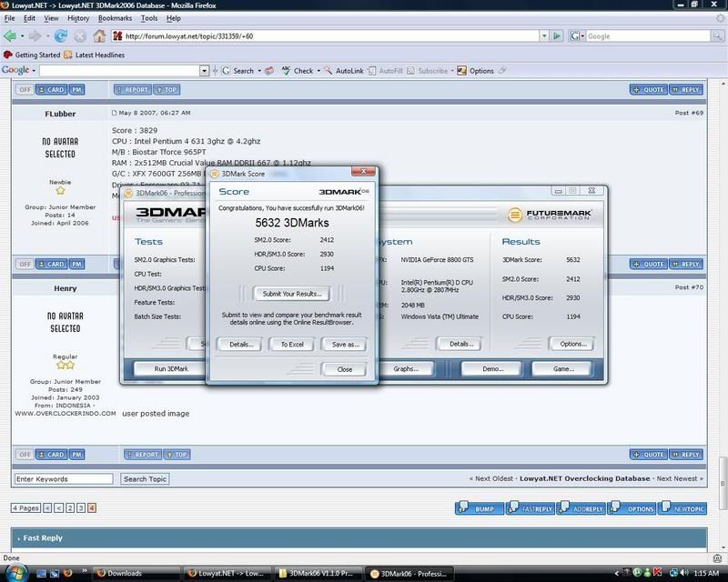Image resolution: width=728 pixels, height=582 pixels.
Task: Open the Help menu
Action: 173,18
